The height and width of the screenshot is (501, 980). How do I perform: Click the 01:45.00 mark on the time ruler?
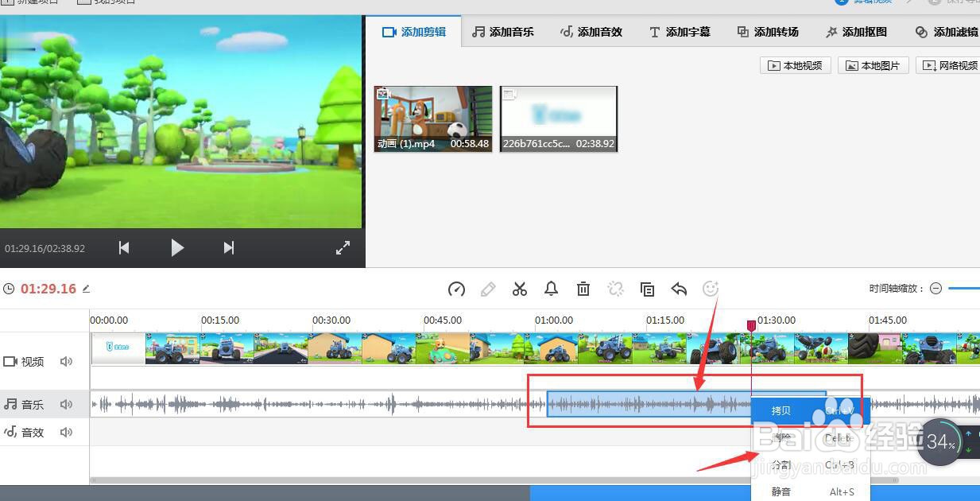tap(888, 320)
